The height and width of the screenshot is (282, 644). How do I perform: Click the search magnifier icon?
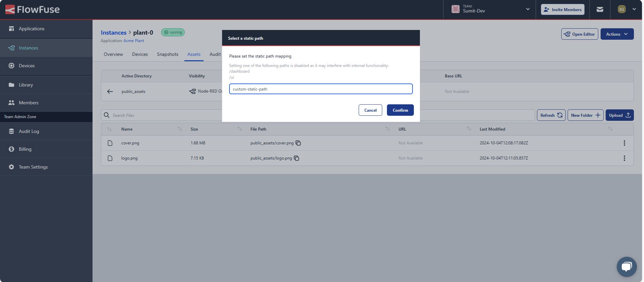107,115
